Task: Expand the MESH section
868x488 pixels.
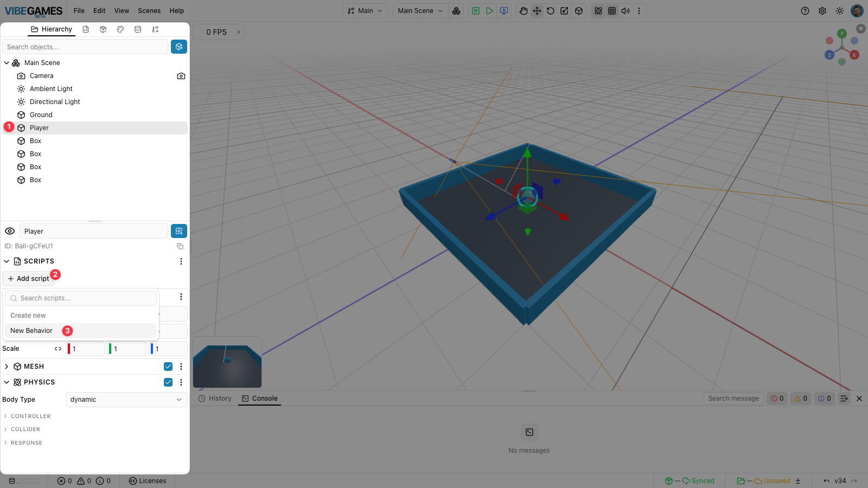Action: tap(7, 367)
